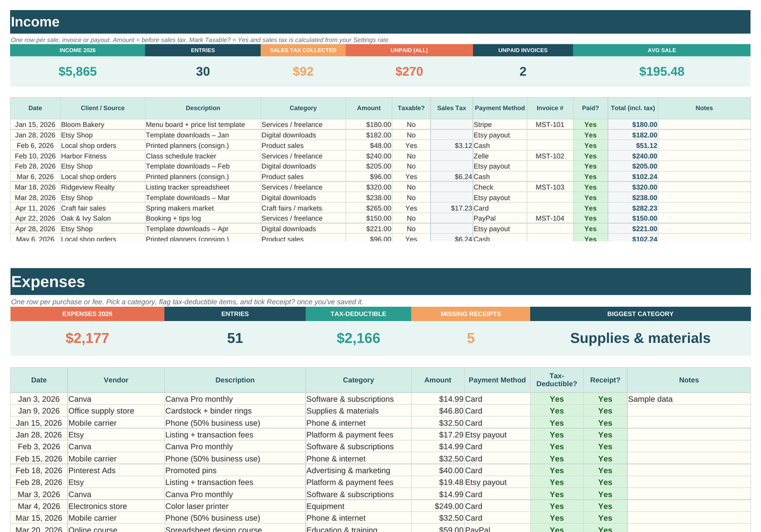Select the Electronics store vendor cell

(116, 506)
